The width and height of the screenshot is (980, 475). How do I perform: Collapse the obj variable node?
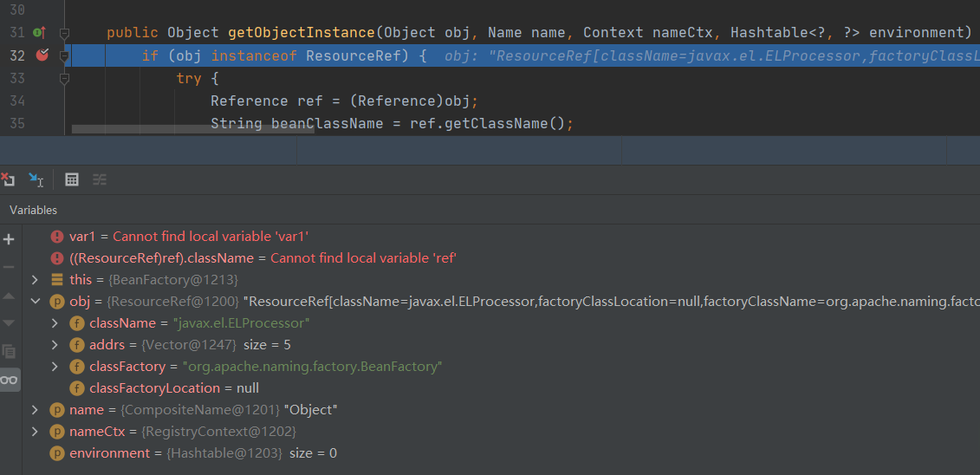(35, 302)
